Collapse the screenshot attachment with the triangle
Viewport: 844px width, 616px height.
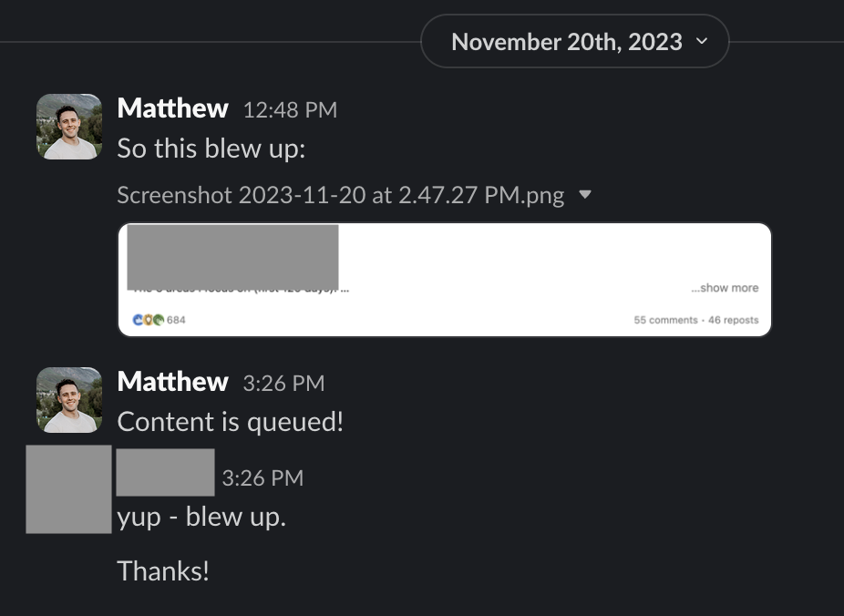pyautogui.click(x=585, y=194)
